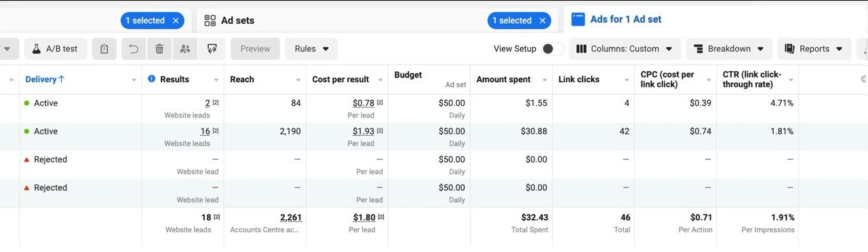Screen dimensions: 868x252
Task: Click the undo arrow icon
Action: pos(134,49)
